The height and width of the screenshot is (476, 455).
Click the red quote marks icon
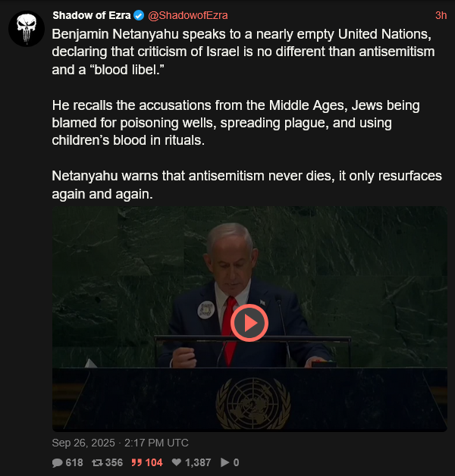(136, 462)
